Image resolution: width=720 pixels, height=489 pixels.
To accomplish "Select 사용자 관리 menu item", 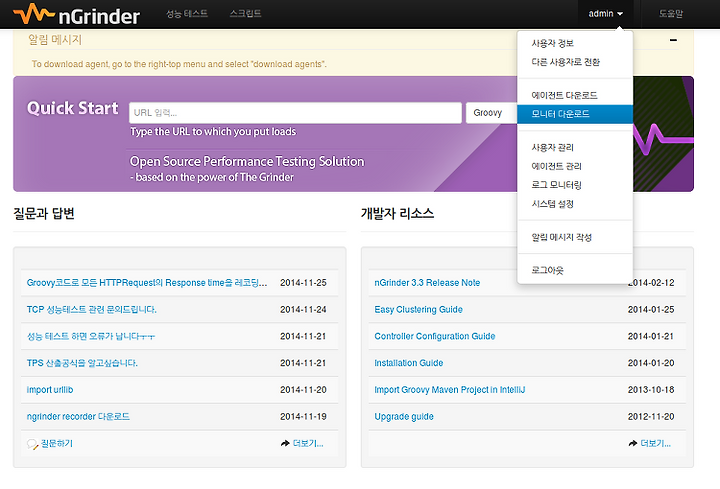I will point(575,147).
